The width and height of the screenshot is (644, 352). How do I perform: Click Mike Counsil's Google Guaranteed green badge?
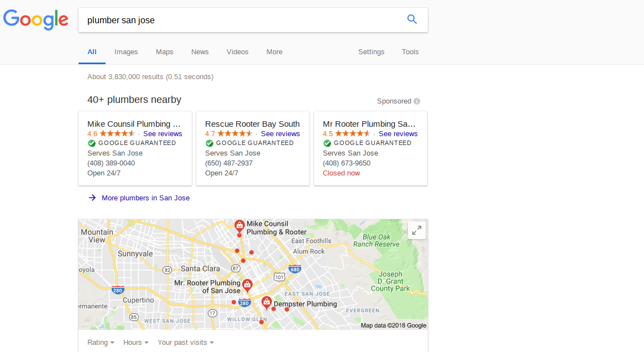(x=92, y=143)
